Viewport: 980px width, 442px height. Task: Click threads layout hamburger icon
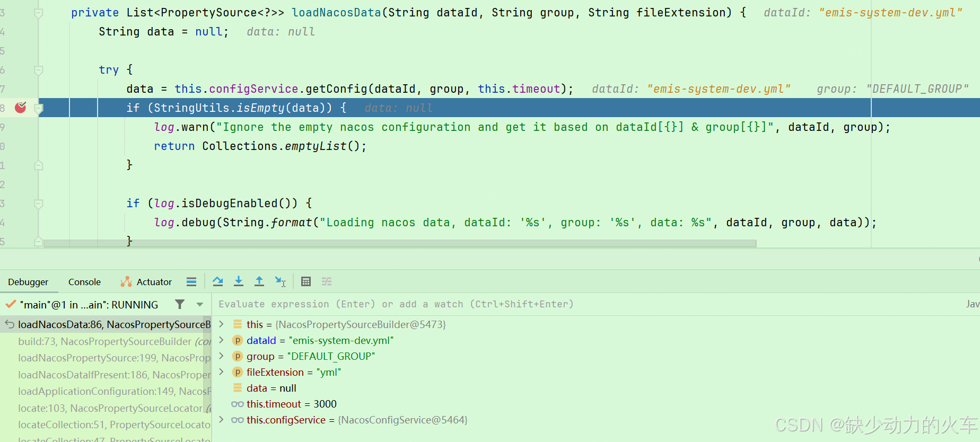pyautogui.click(x=191, y=281)
